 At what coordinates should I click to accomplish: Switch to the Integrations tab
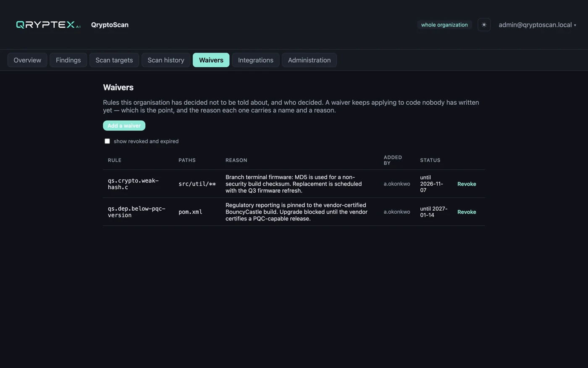point(255,60)
